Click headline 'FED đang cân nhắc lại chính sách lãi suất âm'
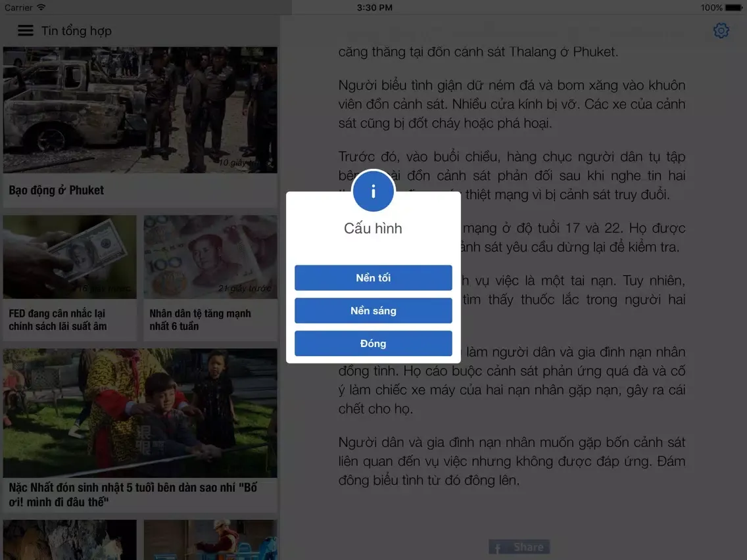This screenshot has width=747, height=560. [x=58, y=319]
